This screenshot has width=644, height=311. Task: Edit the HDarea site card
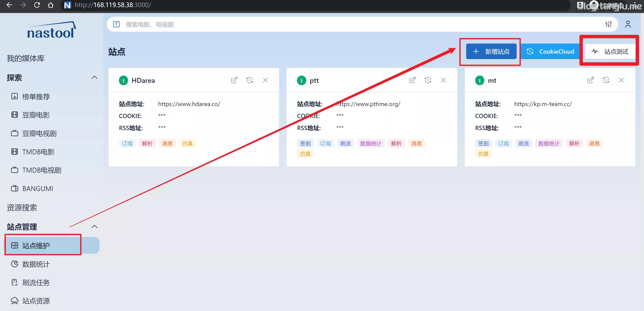click(x=234, y=80)
